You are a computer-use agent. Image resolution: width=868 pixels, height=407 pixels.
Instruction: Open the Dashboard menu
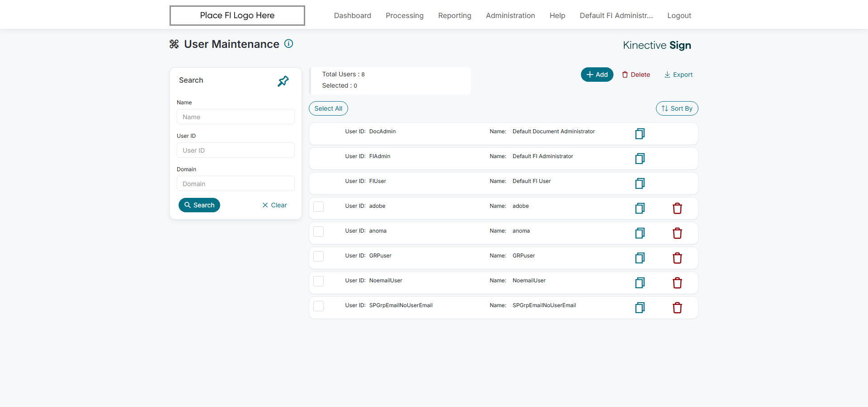[353, 15]
